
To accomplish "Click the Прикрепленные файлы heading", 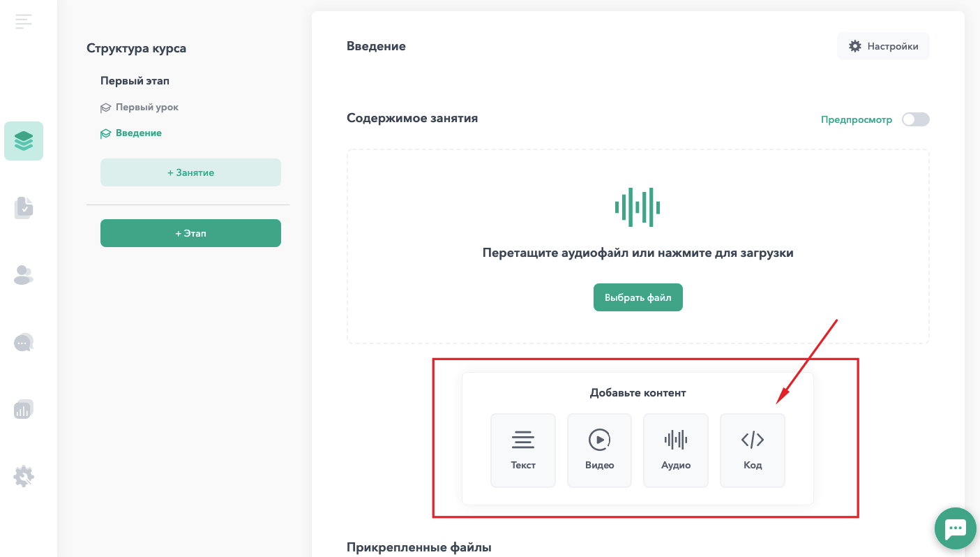I will (x=419, y=548).
